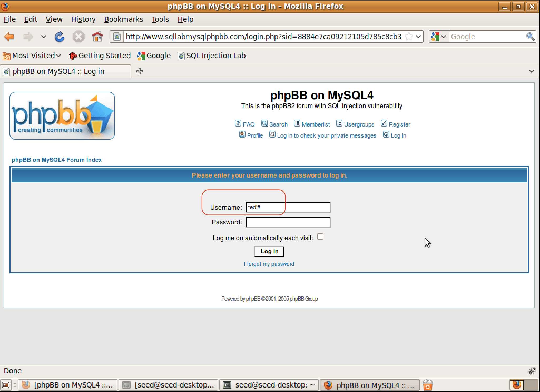Image resolution: width=540 pixels, height=392 pixels.
Task: Click the search magnifier icon
Action: click(x=530, y=37)
